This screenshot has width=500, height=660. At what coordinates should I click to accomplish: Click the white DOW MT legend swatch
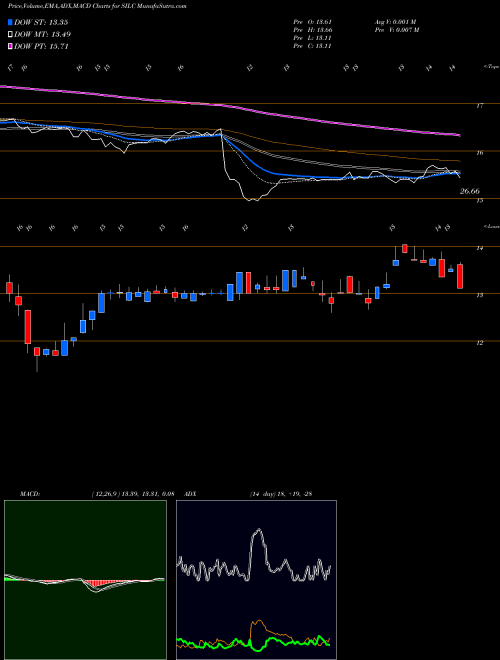(x=10, y=35)
